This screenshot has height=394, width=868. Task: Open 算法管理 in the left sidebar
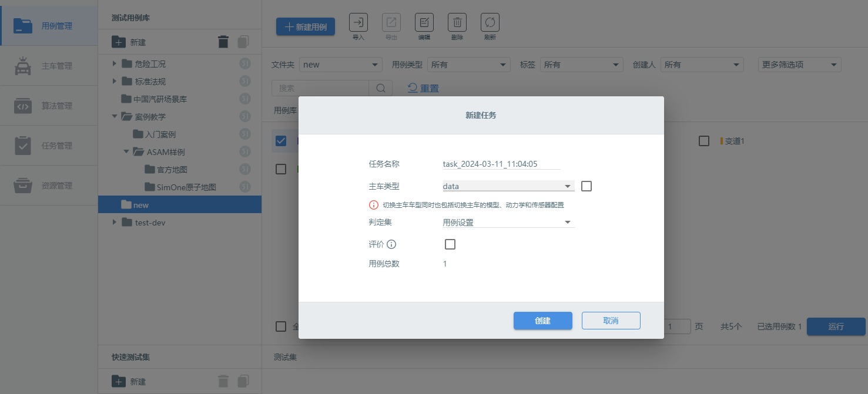[x=49, y=106]
